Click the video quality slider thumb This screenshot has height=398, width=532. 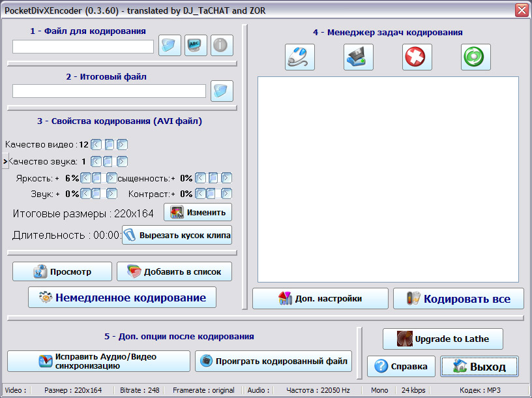[x=110, y=145]
